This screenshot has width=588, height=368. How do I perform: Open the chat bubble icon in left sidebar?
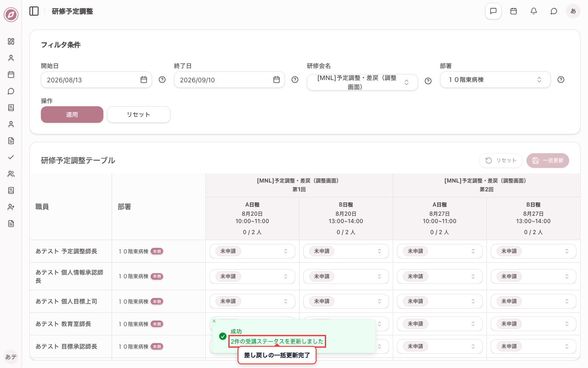[x=11, y=91]
